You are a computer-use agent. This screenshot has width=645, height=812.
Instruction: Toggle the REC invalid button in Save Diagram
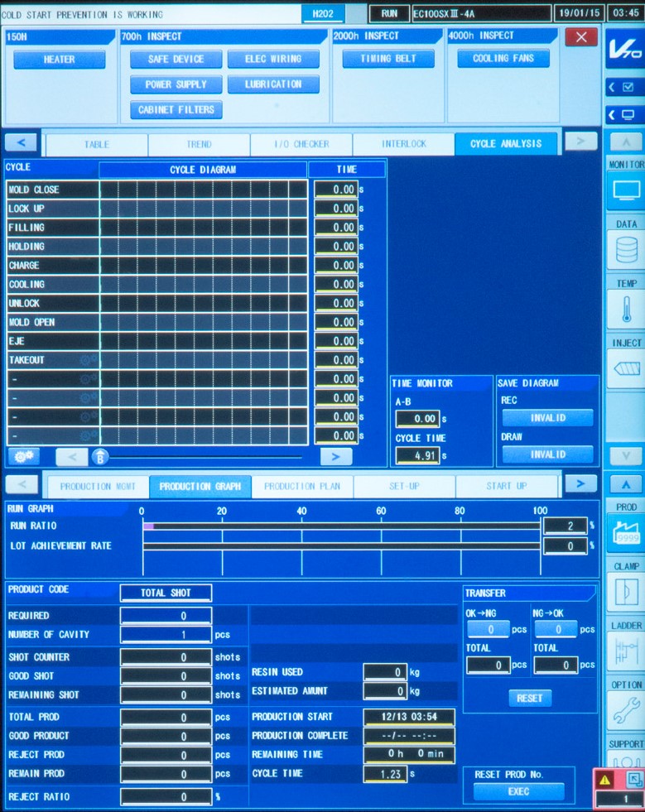(547, 418)
